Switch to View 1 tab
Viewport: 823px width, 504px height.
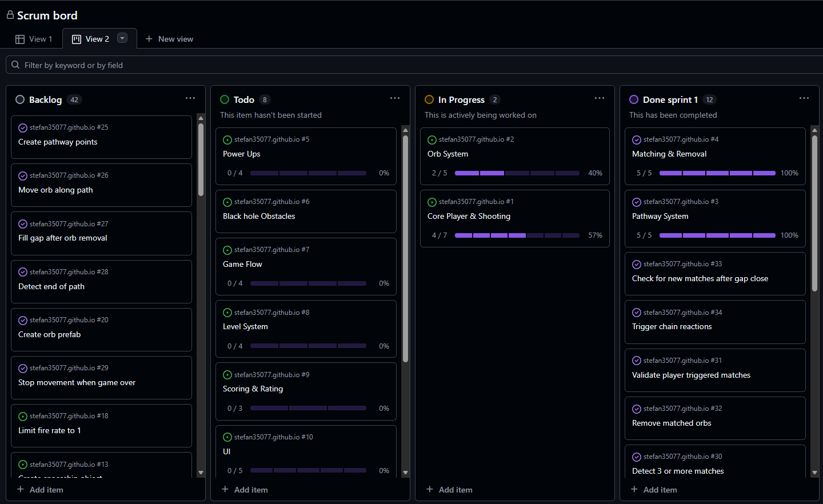(34, 39)
